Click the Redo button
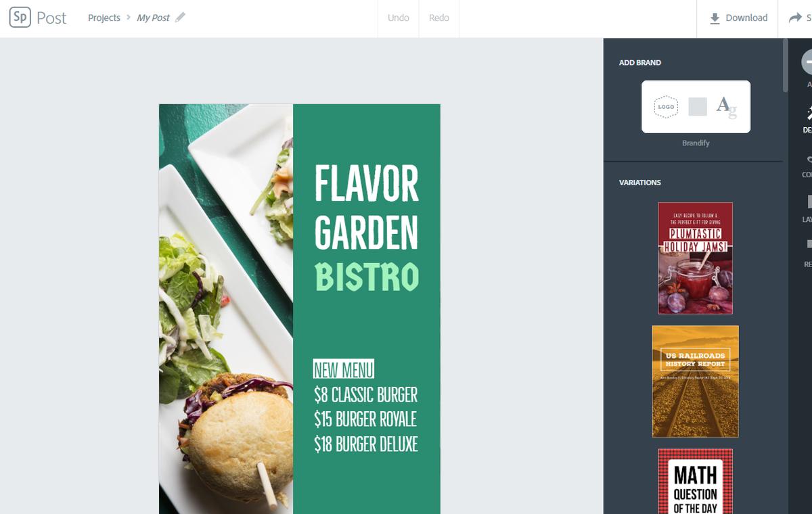The image size is (812, 514). (439, 18)
